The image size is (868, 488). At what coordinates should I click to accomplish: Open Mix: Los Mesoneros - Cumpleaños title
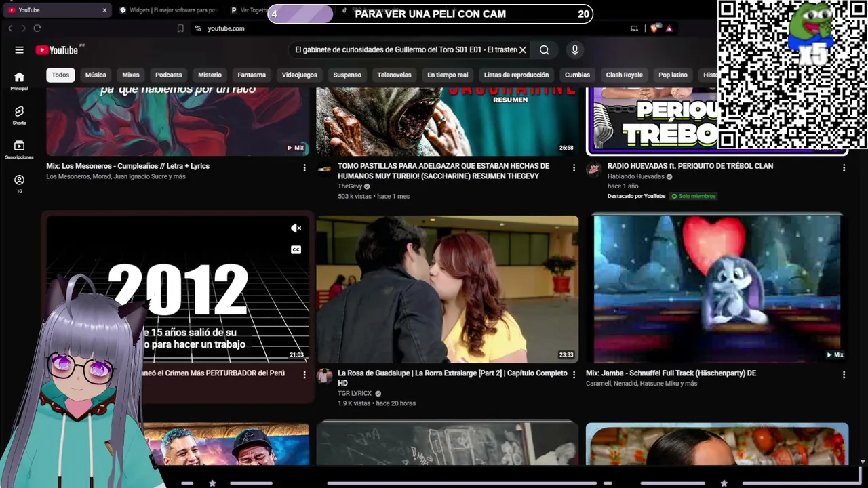(x=127, y=166)
